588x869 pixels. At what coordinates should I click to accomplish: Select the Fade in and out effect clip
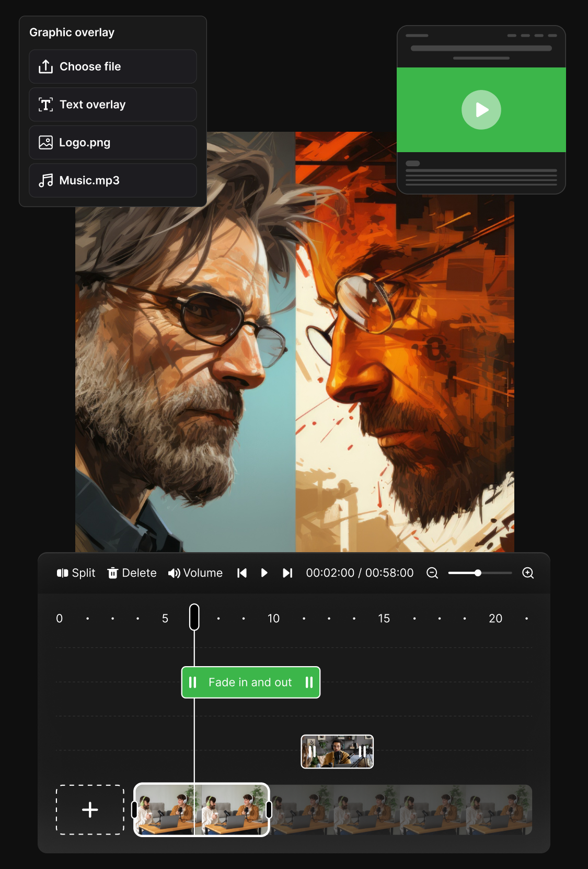tap(250, 682)
